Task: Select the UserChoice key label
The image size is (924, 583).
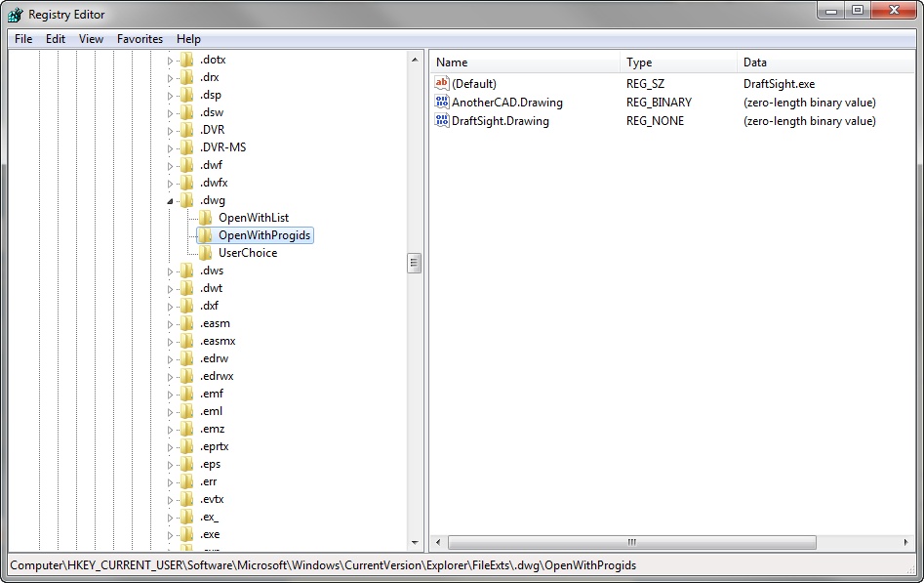Action: point(248,253)
